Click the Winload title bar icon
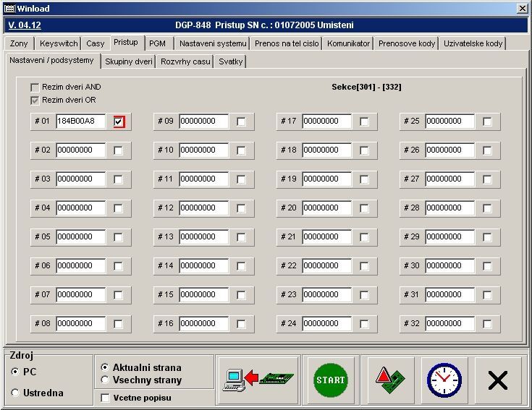 9,8
